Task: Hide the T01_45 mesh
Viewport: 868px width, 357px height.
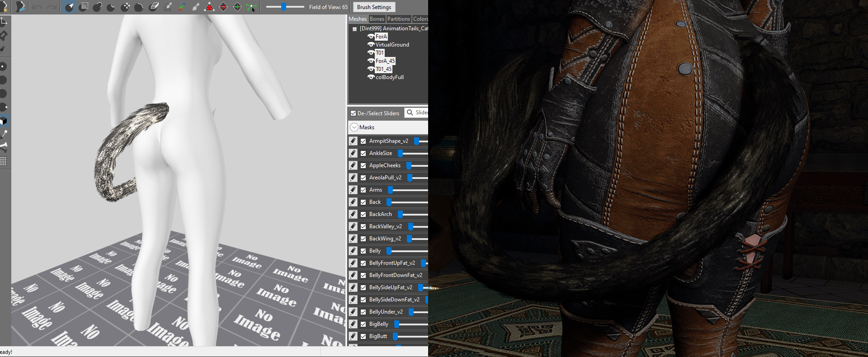Action: coord(371,69)
